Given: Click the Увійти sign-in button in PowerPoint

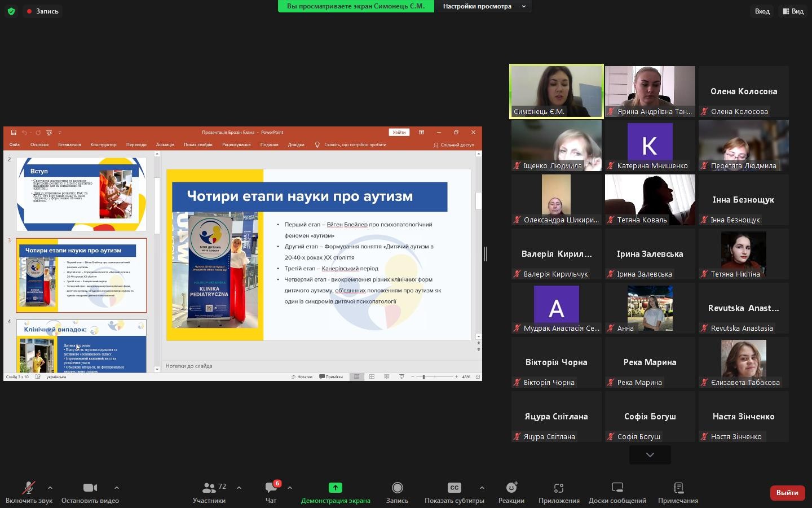Looking at the screenshot, I should click(x=399, y=133).
